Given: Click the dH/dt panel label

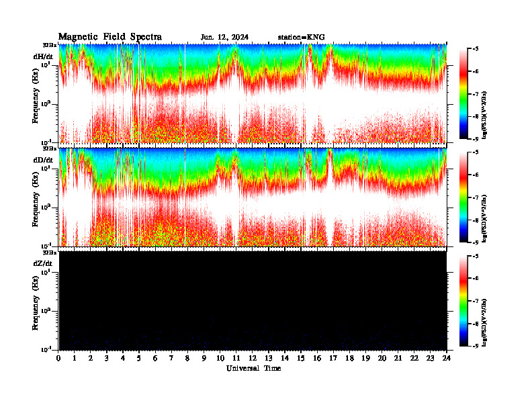Looking at the screenshot, I should [43, 56].
